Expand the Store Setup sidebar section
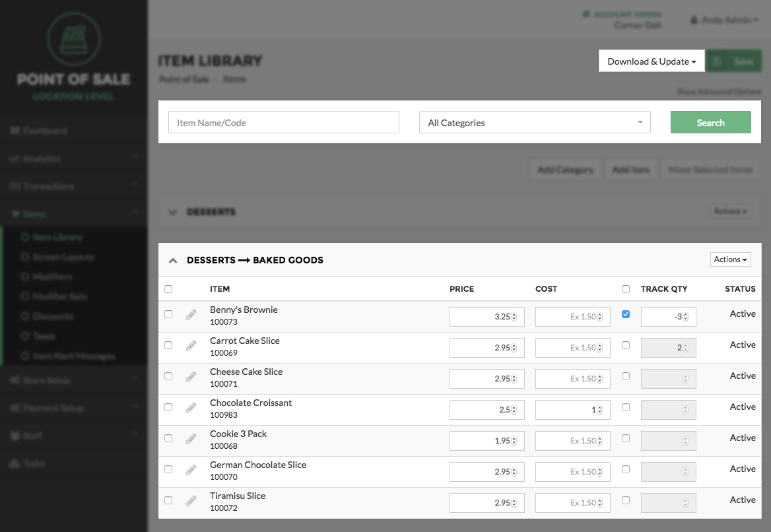771x532 pixels. [74, 380]
